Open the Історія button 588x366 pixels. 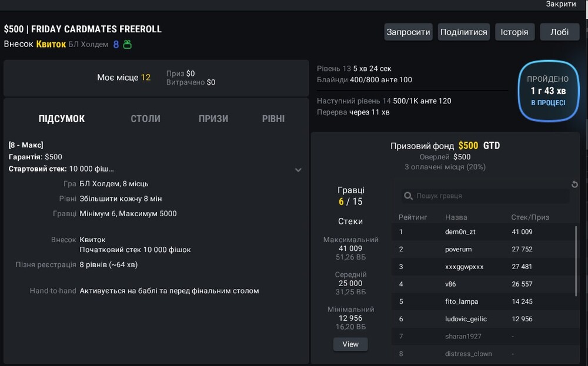[x=514, y=32]
